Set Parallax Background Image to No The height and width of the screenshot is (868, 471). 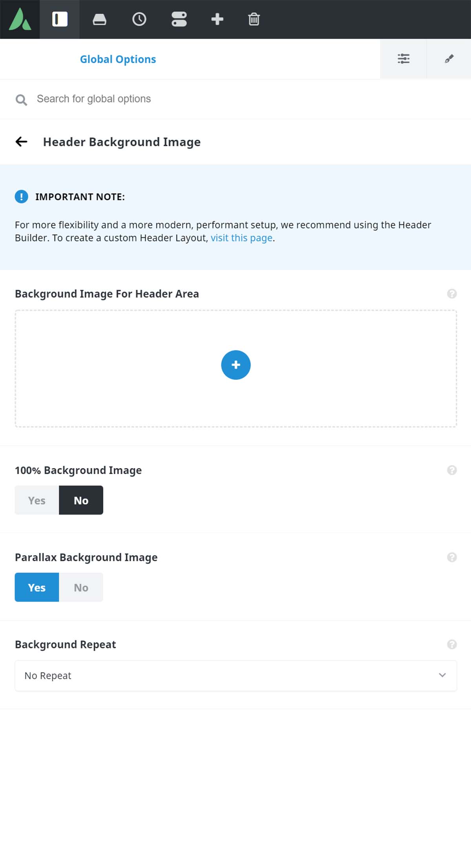tap(81, 587)
